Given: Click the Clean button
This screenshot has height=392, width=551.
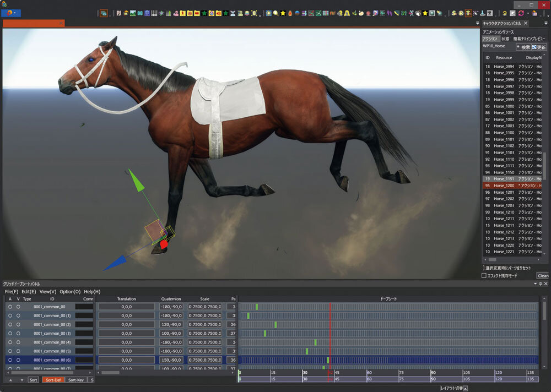Looking at the screenshot, I should pyautogui.click(x=543, y=276).
